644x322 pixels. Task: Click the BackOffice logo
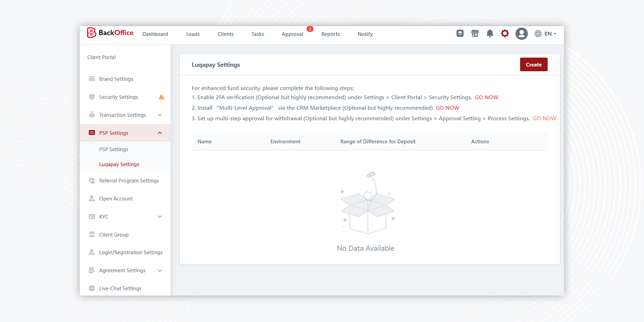point(110,33)
